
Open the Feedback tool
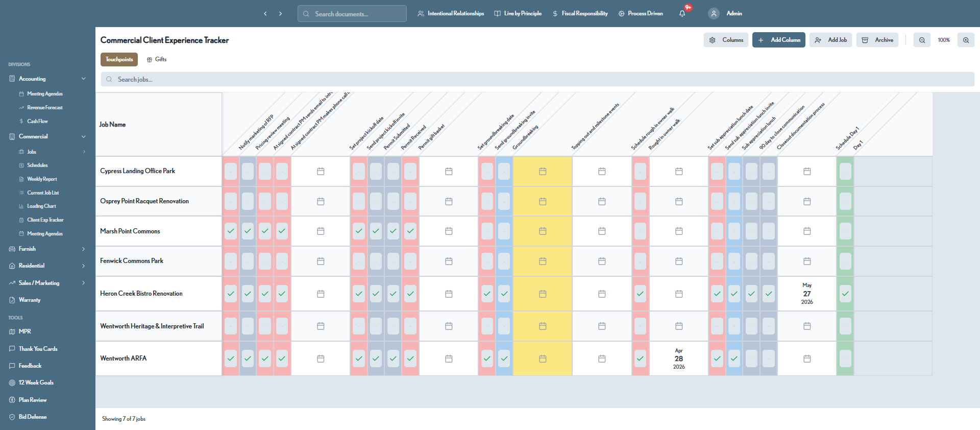30,366
